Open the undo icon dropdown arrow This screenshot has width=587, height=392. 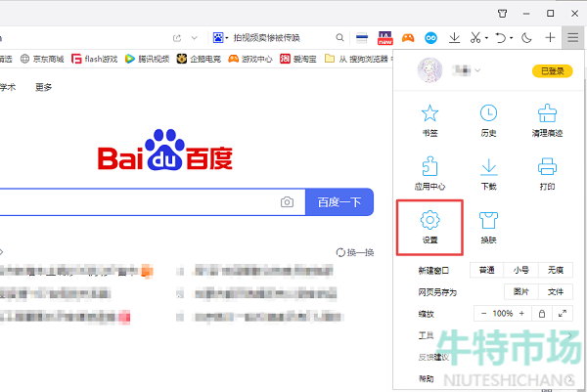click(x=511, y=38)
